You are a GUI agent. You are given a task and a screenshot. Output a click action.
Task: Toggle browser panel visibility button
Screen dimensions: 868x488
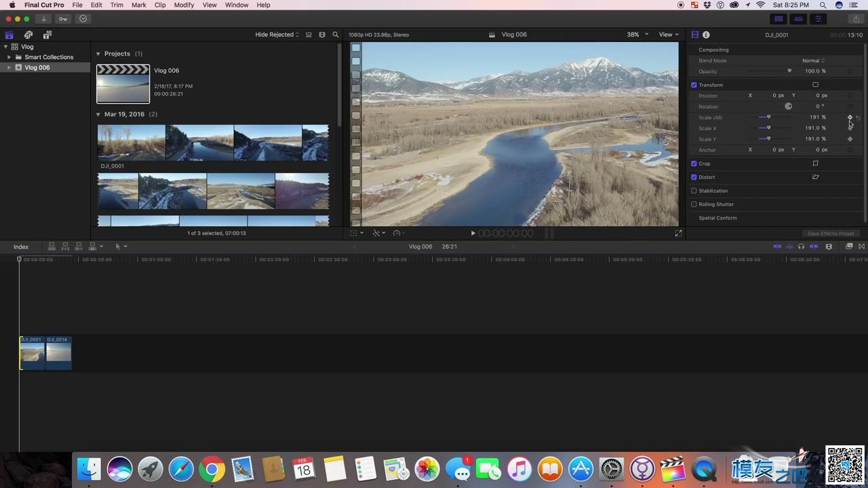point(778,19)
